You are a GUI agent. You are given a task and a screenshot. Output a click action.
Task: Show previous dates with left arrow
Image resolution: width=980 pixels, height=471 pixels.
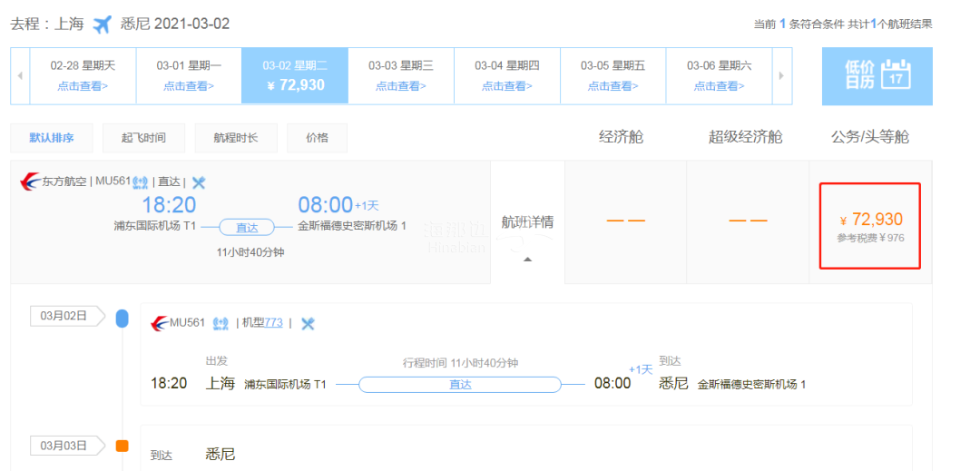(x=20, y=76)
